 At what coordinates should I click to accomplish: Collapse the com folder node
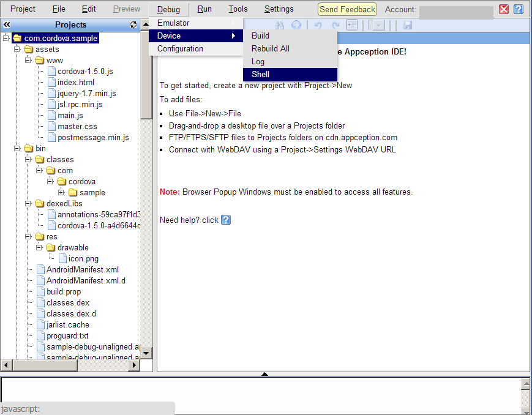39,170
